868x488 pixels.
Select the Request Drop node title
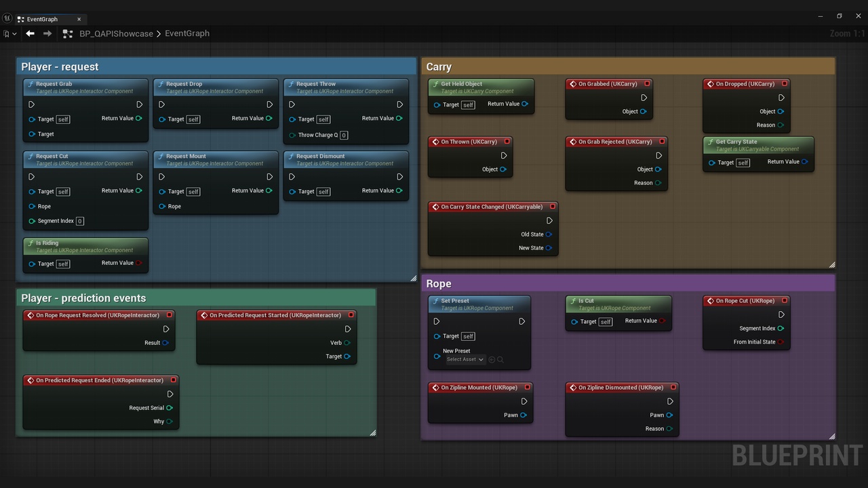click(184, 84)
